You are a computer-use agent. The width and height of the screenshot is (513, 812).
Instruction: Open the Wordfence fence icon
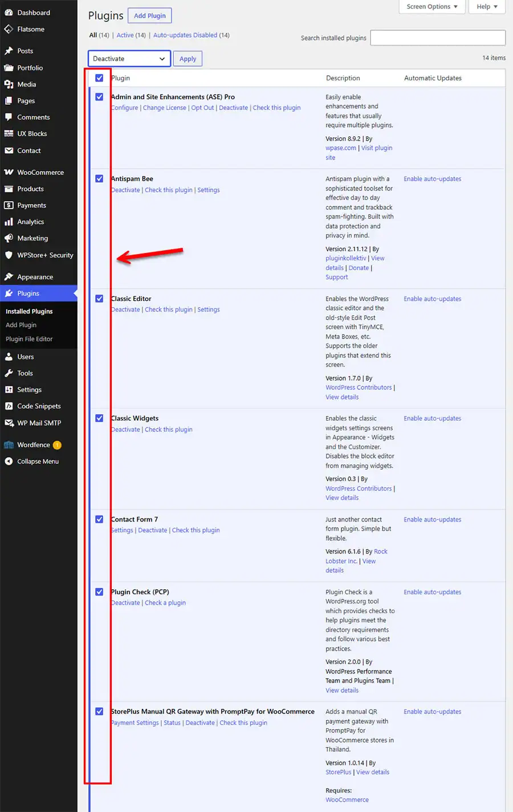click(x=9, y=445)
